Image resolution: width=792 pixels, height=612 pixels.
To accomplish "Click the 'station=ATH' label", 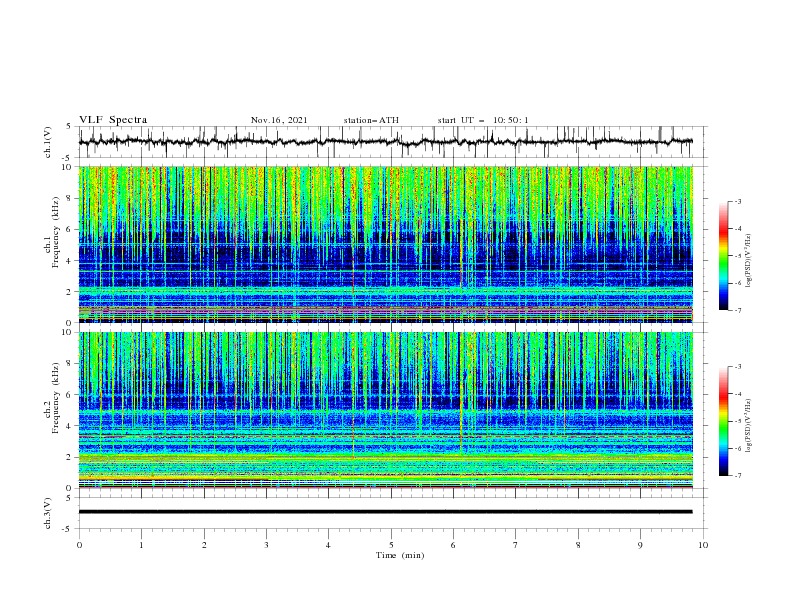I will (x=371, y=120).
